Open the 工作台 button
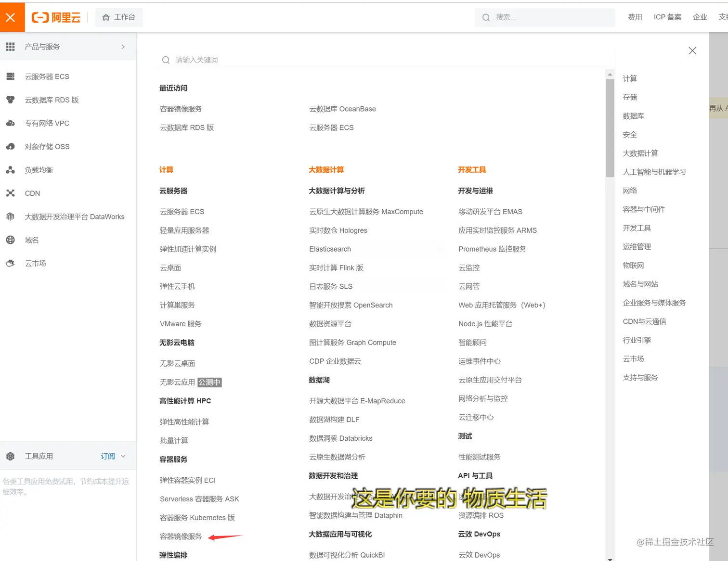 click(x=119, y=17)
